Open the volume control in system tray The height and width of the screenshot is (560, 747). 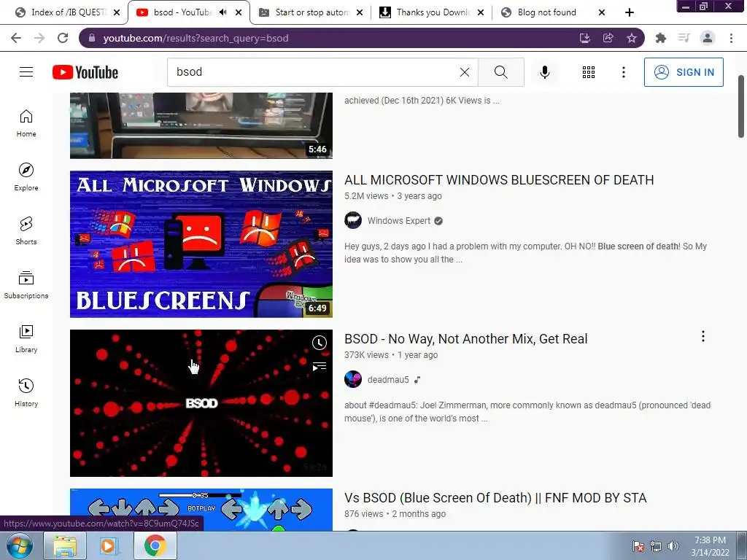pyautogui.click(x=673, y=546)
